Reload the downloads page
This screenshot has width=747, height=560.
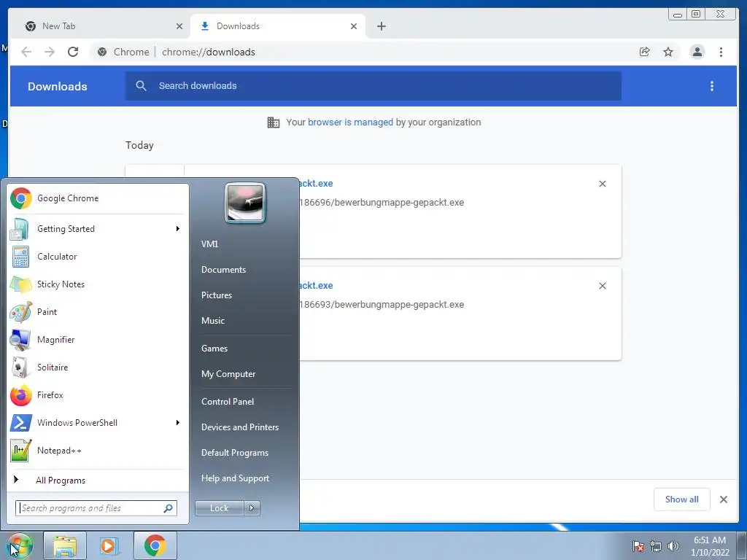coord(73,52)
